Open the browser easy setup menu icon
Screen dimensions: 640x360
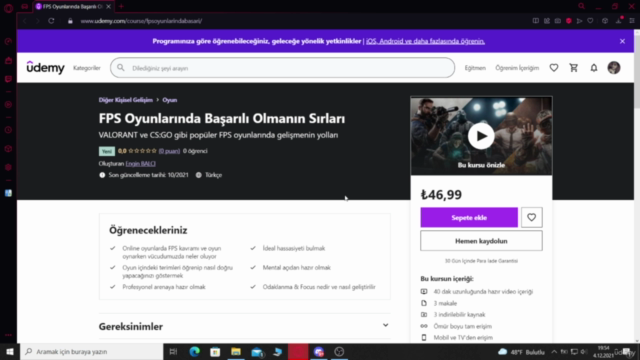pyautogui.click(x=632, y=21)
